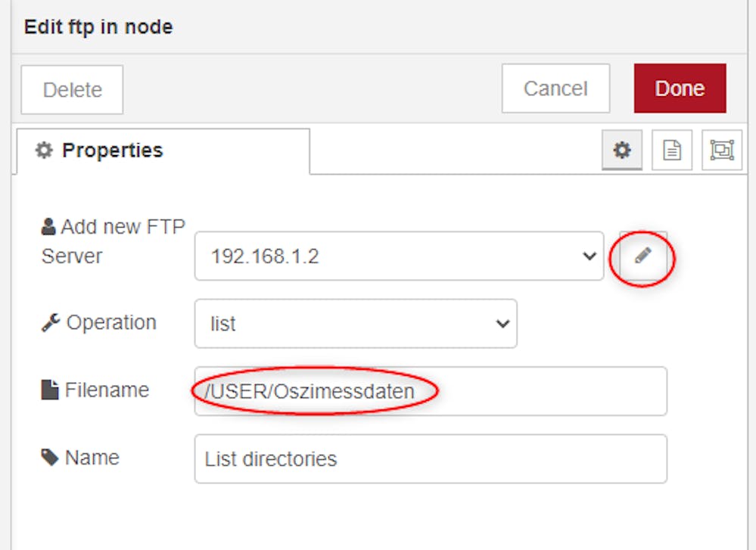Click the Delete button
Screen dimensions: 756x550
point(72,90)
